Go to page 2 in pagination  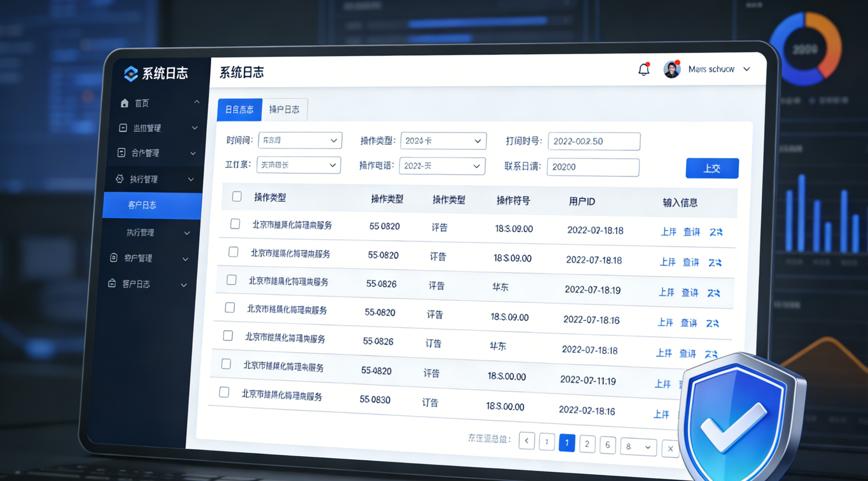coord(587,444)
